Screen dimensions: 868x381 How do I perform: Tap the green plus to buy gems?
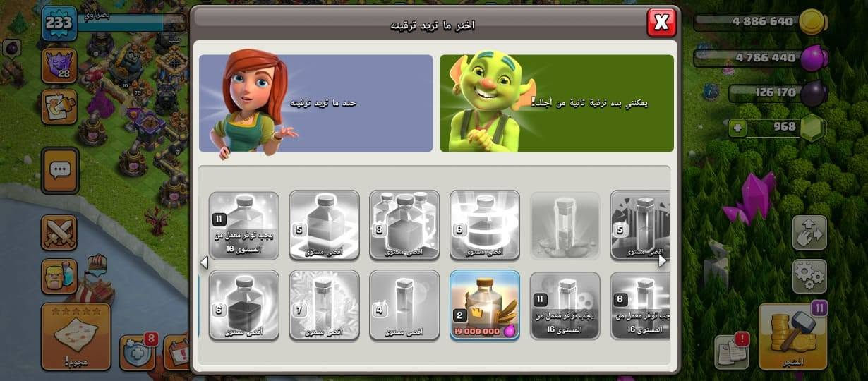coord(738,128)
